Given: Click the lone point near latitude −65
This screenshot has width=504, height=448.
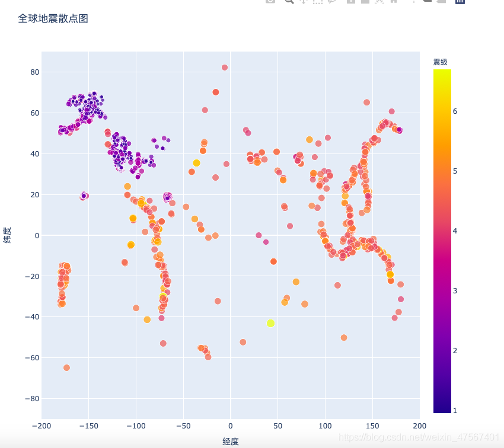Looking at the screenshot, I should click(x=66, y=368).
